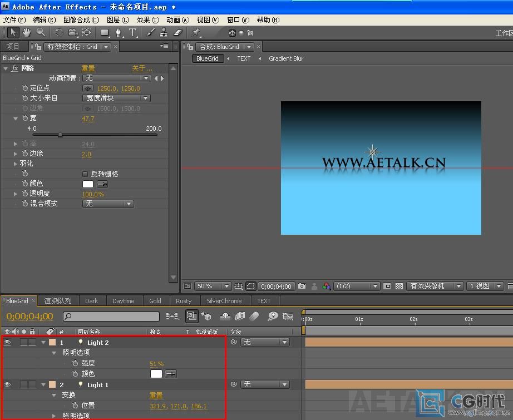The height and width of the screenshot is (420, 513).
Task: Toggle the shy layers timeline switch
Action: coord(225,316)
